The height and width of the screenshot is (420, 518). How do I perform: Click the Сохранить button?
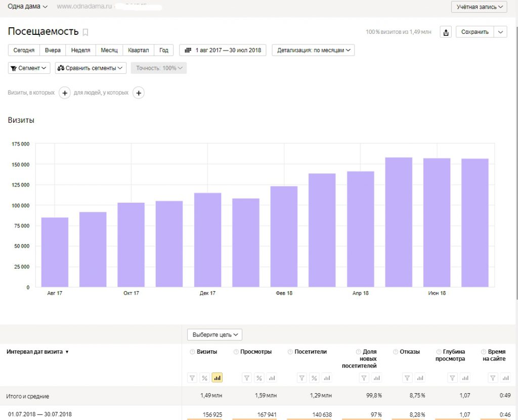474,32
